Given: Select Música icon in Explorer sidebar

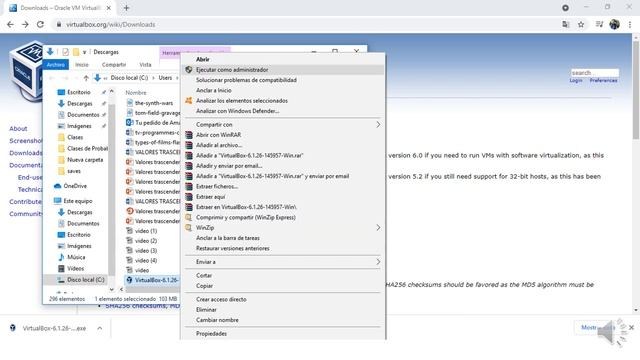Looking at the screenshot, I should tap(61, 257).
